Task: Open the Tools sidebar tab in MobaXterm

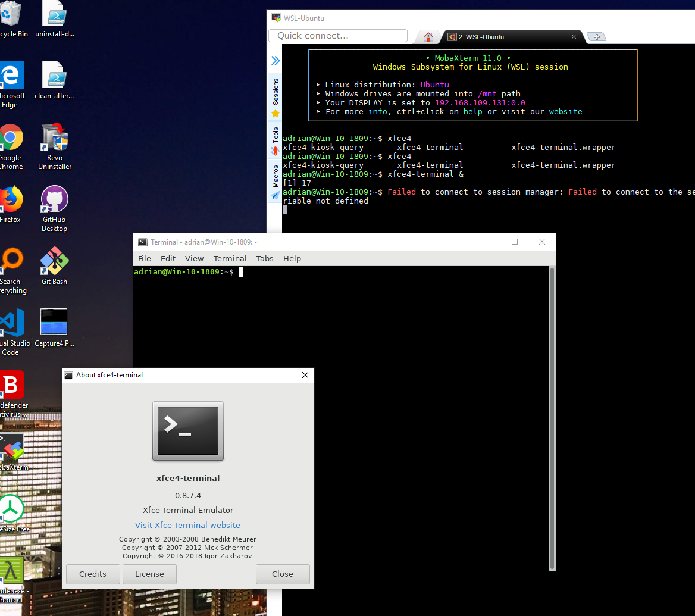Action: [x=276, y=141]
